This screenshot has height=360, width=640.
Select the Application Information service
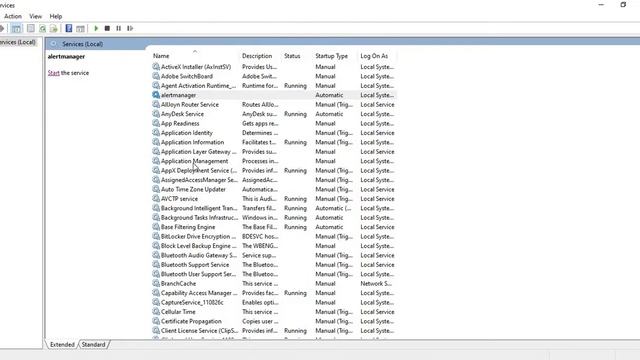pos(273,142)
